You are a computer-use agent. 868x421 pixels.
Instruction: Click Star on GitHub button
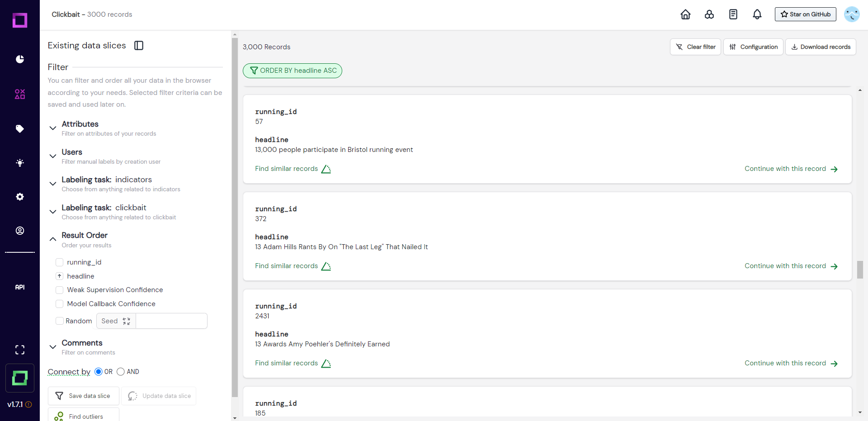coord(806,14)
